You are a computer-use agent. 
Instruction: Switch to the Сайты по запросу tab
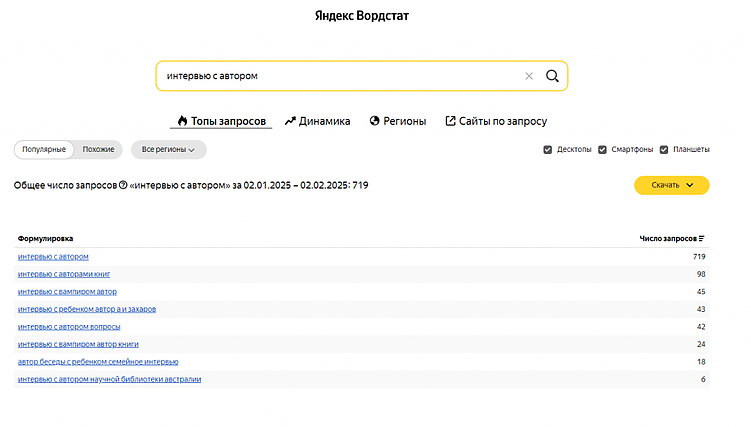point(503,121)
